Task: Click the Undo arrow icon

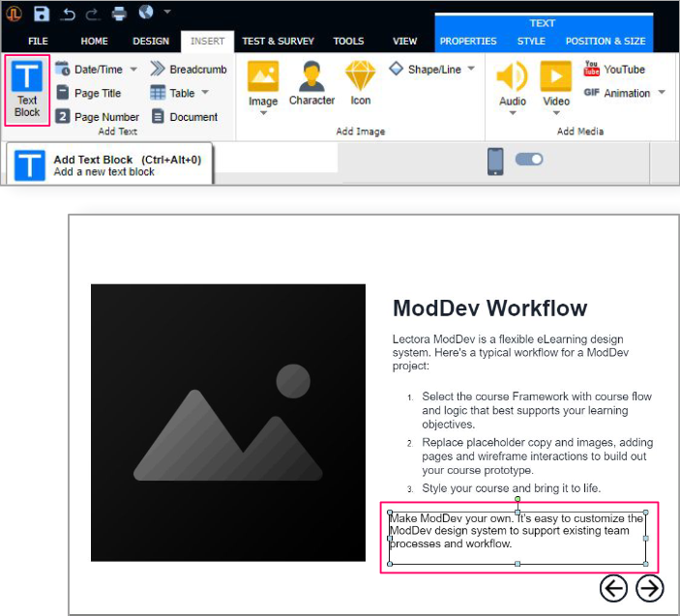Action: click(x=69, y=14)
